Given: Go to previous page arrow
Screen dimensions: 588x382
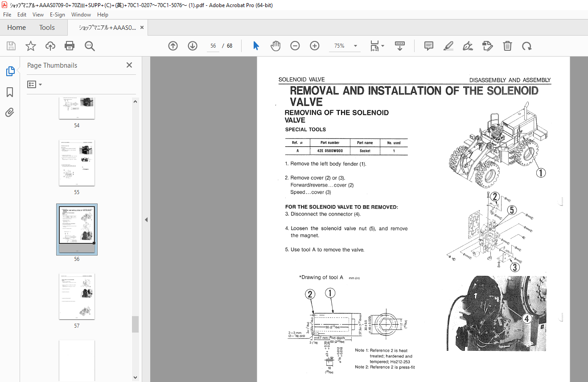Looking at the screenshot, I should 173,46.
